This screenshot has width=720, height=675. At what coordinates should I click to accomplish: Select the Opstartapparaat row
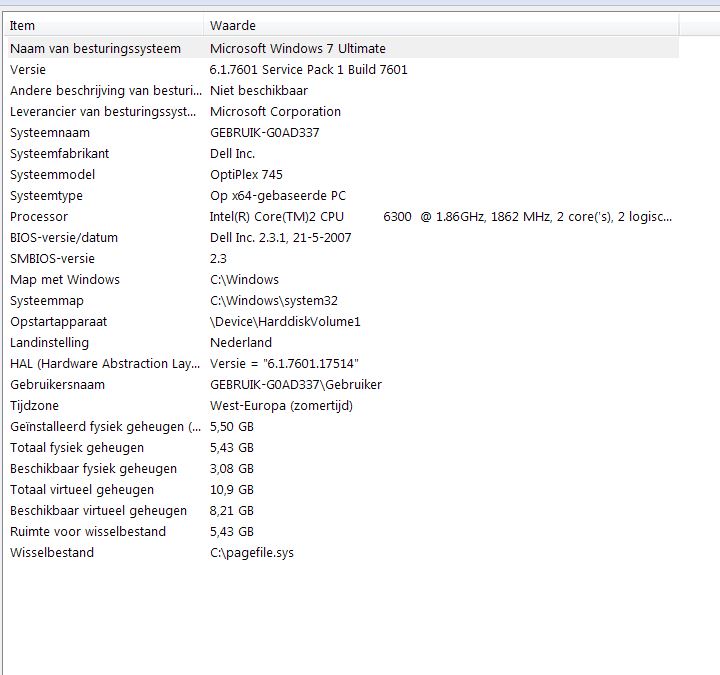pos(59,321)
